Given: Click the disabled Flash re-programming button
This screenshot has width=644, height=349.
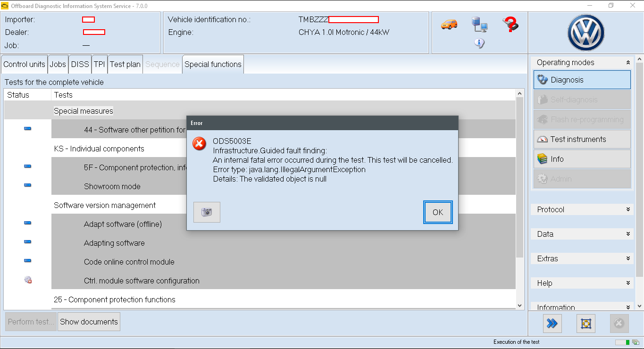Looking at the screenshot, I should pos(582,119).
